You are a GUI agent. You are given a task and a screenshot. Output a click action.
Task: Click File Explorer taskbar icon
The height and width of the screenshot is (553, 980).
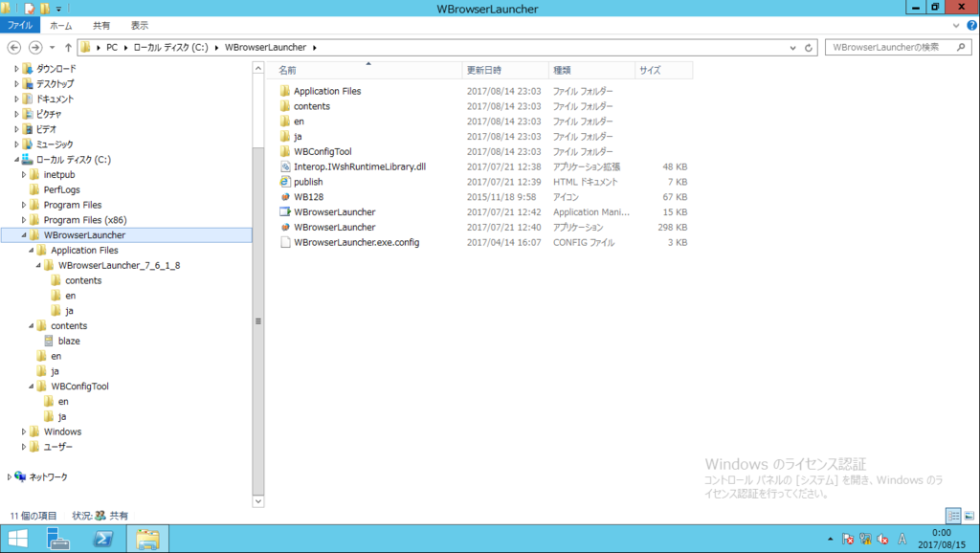pyautogui.click(x=147, y=539)
